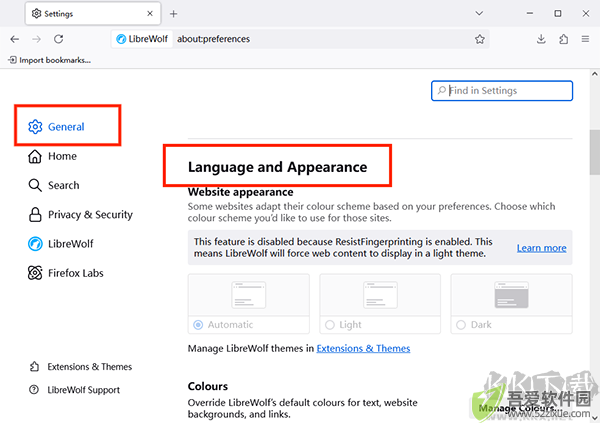Open the hamburger application menu
Image resolution: width=600 pixels, height=423 pixels.
[x=585, y=39]
